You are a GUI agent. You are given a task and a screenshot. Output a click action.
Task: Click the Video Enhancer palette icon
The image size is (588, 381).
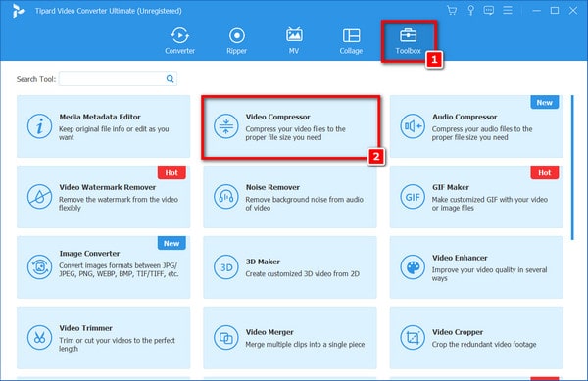click(413, 267)
